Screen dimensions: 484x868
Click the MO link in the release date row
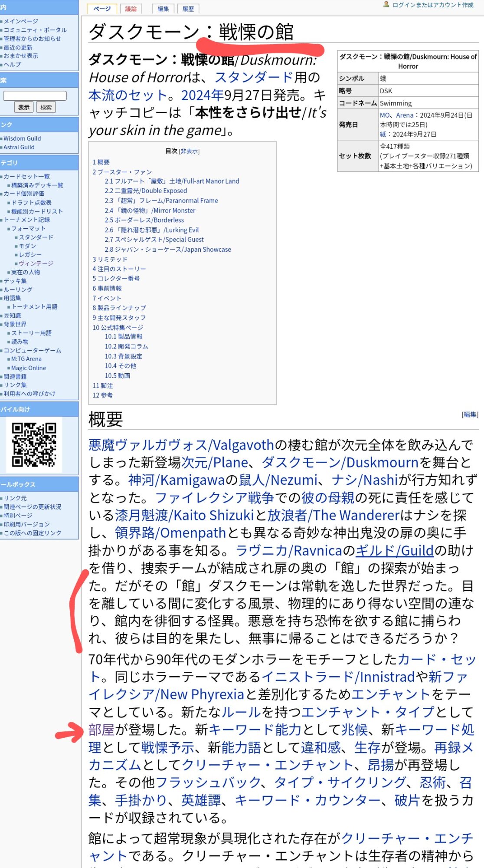click(x=385, y=115)
